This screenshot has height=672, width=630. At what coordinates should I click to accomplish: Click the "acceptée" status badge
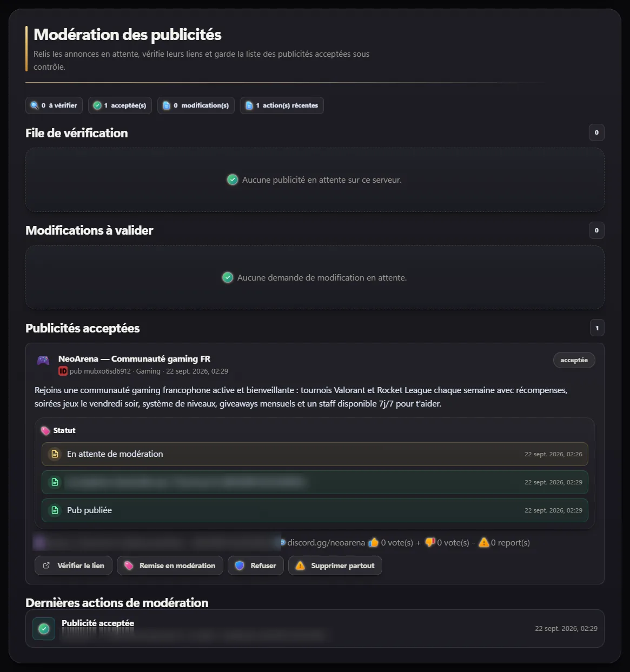click(574, 360)
